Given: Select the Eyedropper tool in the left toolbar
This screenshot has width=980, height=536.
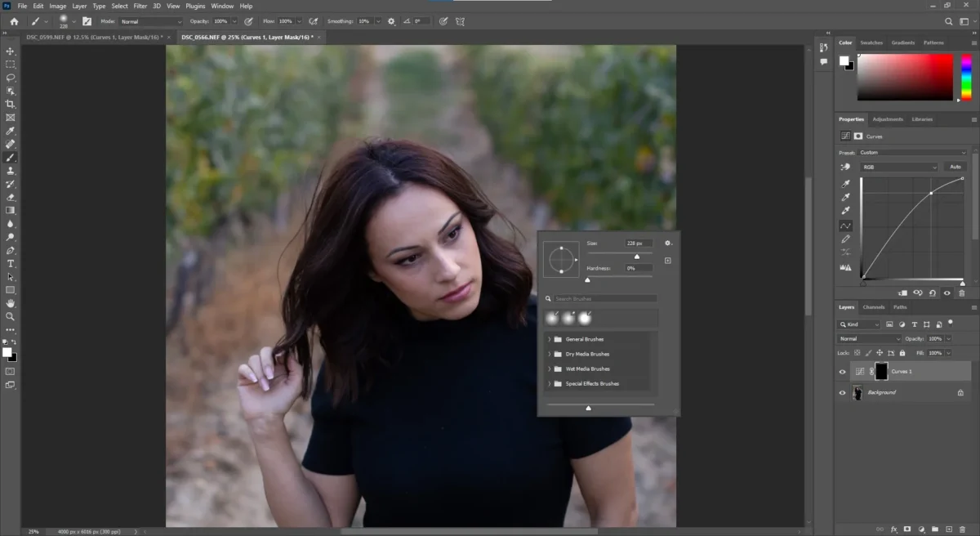Looking at the screenshot, I should pyautogui.click(x=11, y=131).
